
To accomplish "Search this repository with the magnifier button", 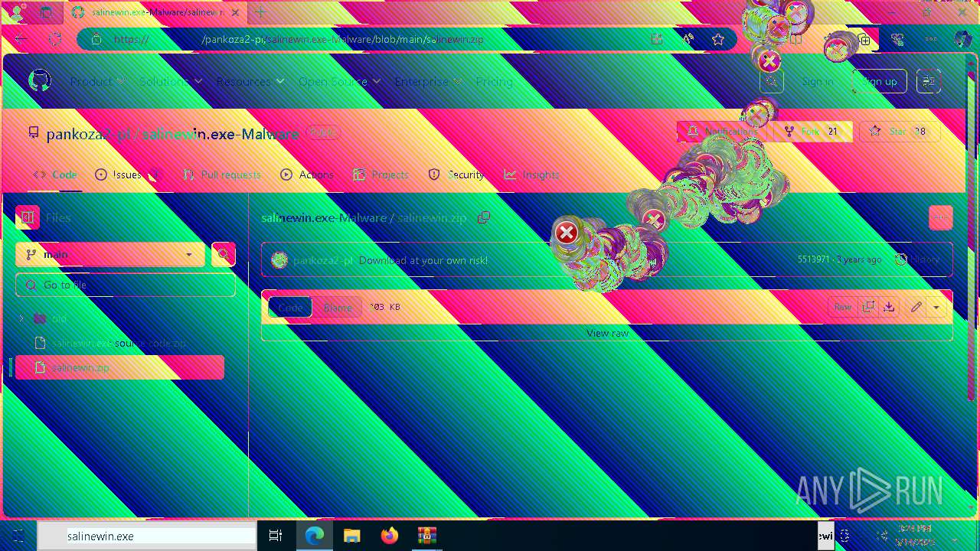I will click(x=223, y=254).
